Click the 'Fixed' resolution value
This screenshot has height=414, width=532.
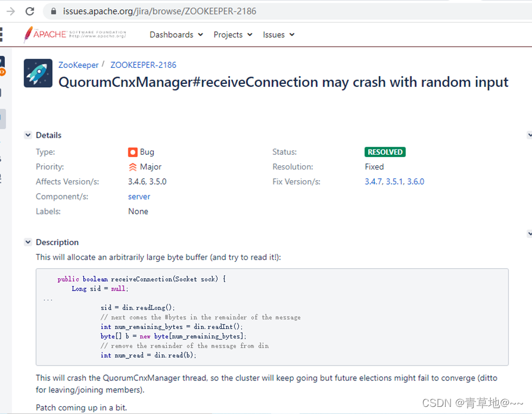[x=374, y=167]
